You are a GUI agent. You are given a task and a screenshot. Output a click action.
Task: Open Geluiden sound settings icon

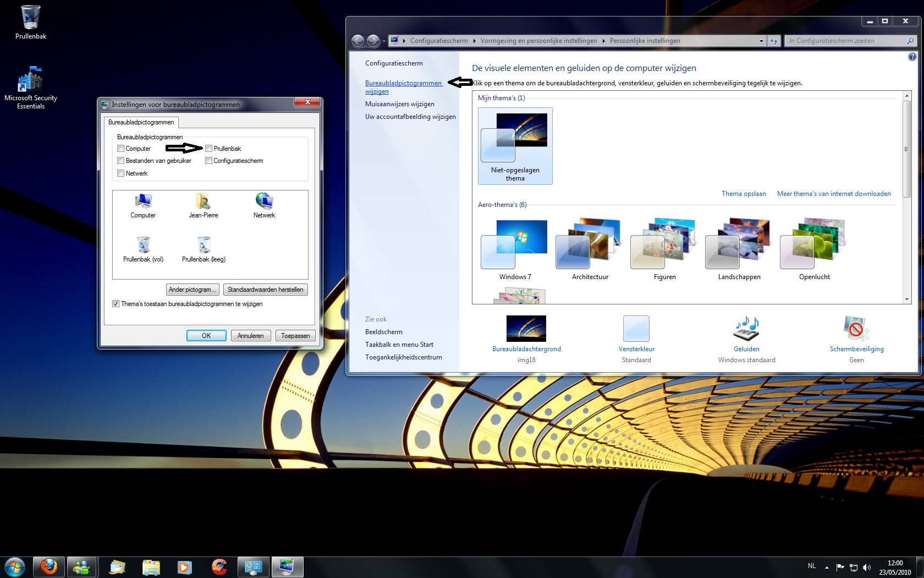(x=746, y=329)
